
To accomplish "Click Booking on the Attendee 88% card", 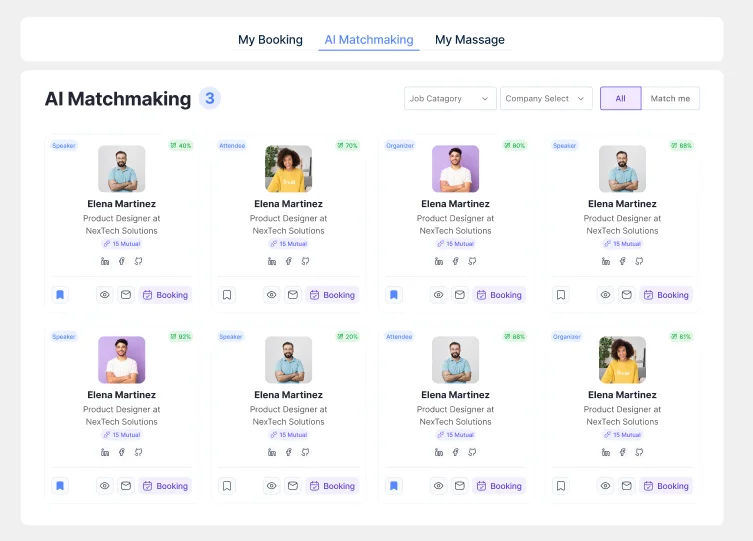I will click(499, 486).
